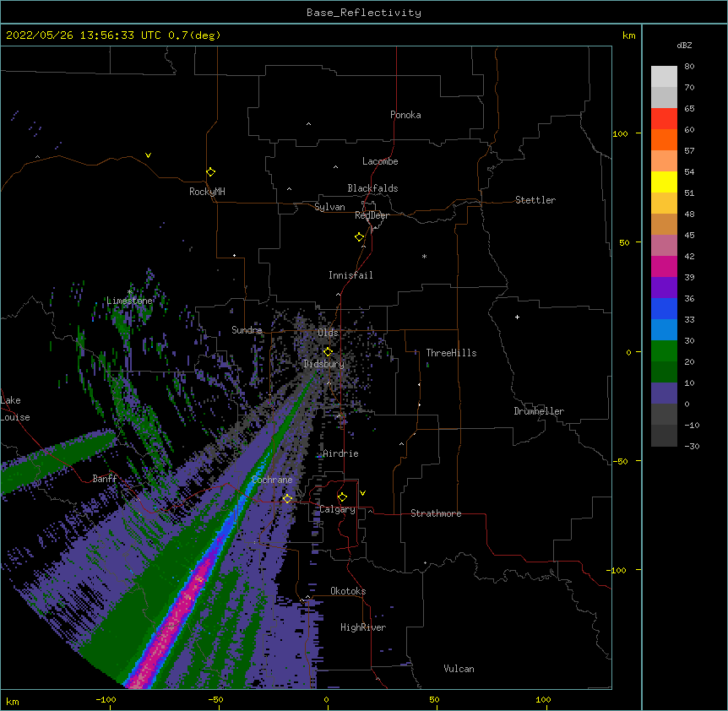Click the RedDeer city label
This screenshot has height=711, width=728.
pyautogui.click(x=372, y=215)
